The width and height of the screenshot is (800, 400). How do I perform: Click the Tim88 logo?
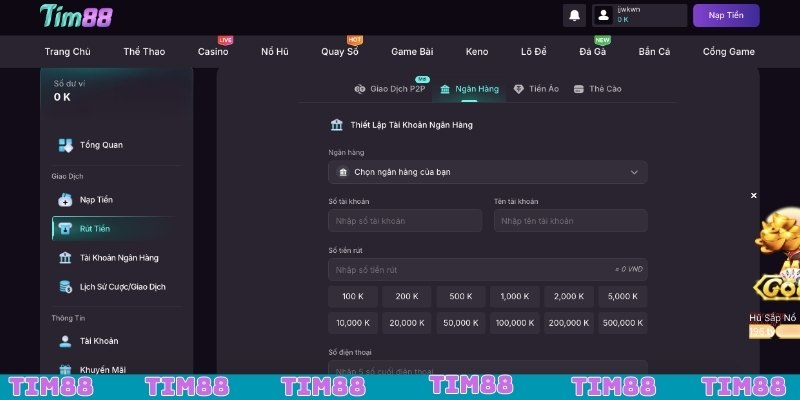[x=76, y=16]
